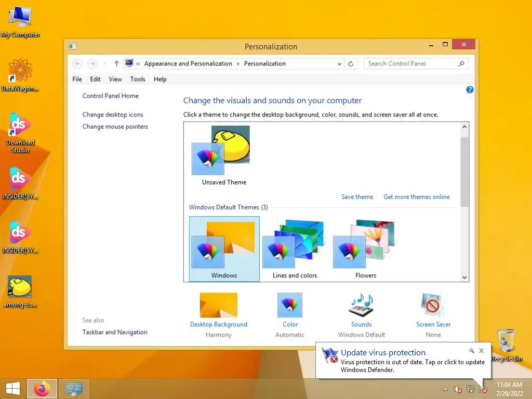Click the themes list scroll down arrow
Image resolution: width=532 pixels, height=399 pixels.
(x=464, y=277)
